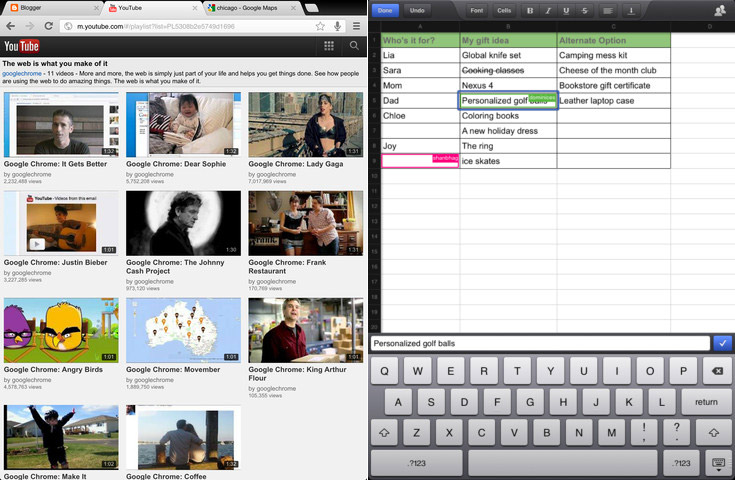The image size is (735, 480).
Task: Switch to chicago - Google Maps tab
Action: [x=250, y=8]
